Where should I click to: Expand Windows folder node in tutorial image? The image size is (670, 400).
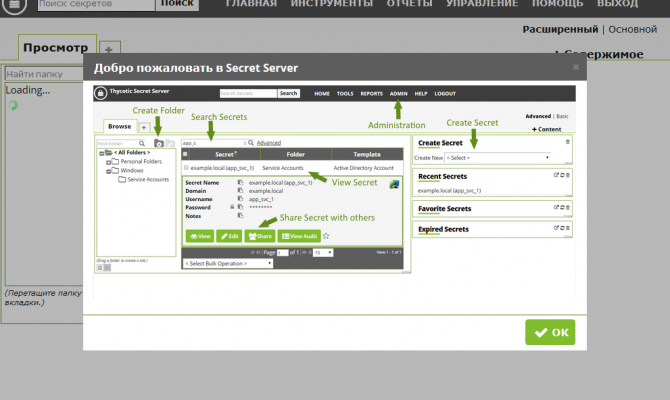tap(109, 171)
